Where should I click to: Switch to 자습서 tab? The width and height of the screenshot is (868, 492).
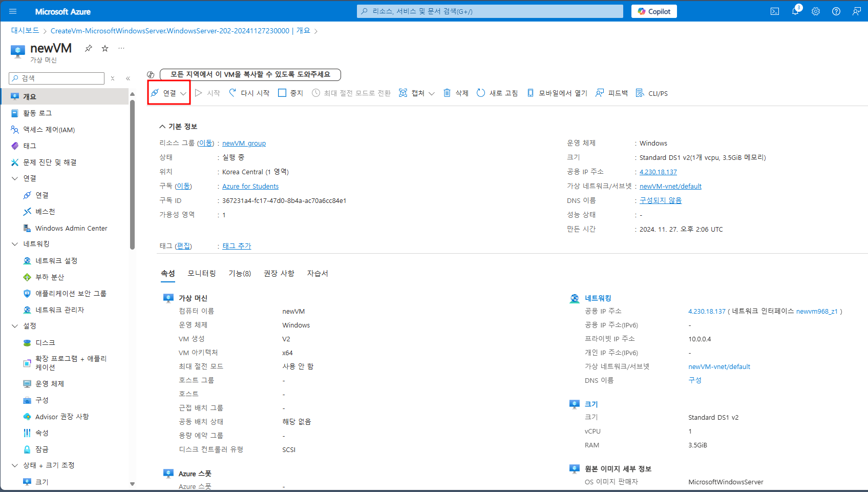(317, 273)
